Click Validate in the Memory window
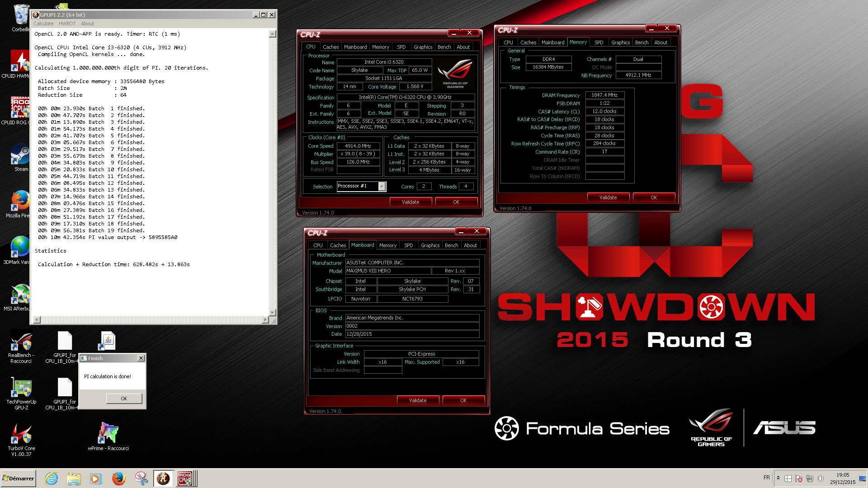This screenshot has width=868, height=488. click(608, 197)
